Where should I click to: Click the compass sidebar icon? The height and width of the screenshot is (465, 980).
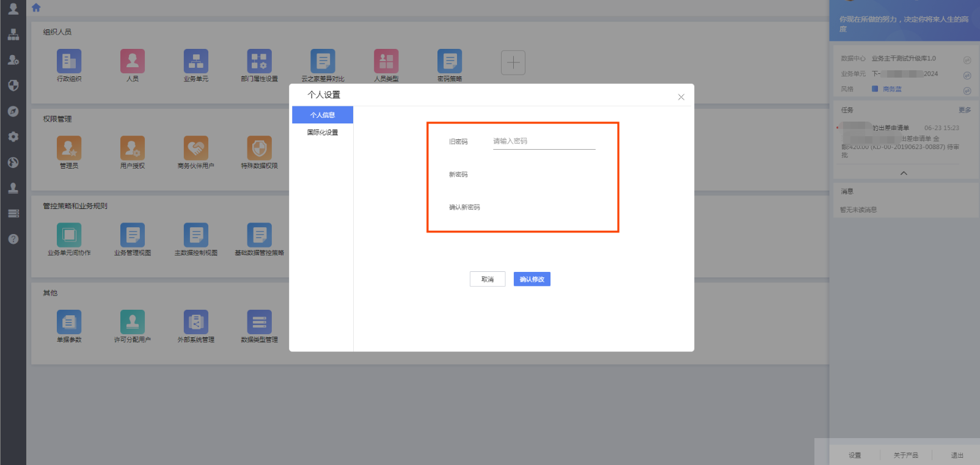coord(13,111)
